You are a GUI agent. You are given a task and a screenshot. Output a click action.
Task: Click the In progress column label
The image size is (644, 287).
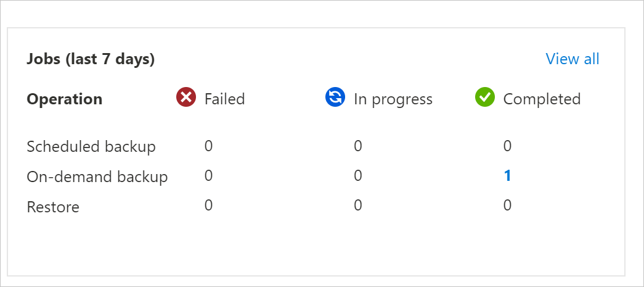point(393,99)
